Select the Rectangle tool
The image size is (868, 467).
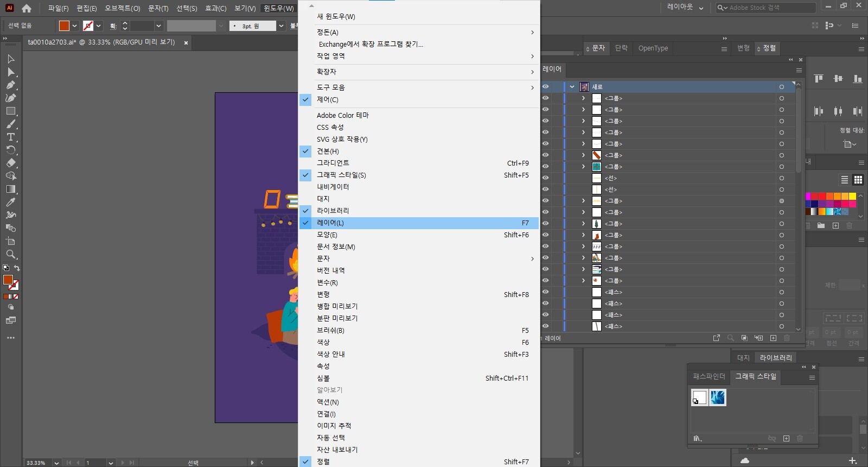[x=10, y=111]
